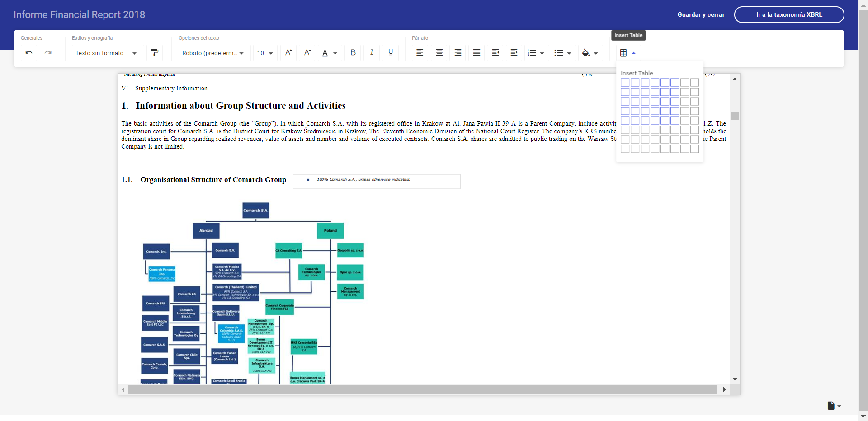The height and width of the screenshot is (421, 868).
Task: Click the Poland box in the chart
Action: 330,230
